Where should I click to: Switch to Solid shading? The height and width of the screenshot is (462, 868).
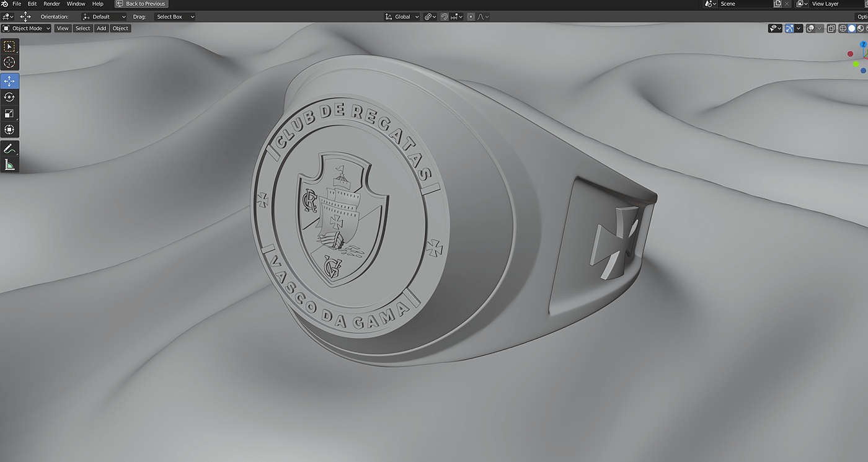click(851, 28)
